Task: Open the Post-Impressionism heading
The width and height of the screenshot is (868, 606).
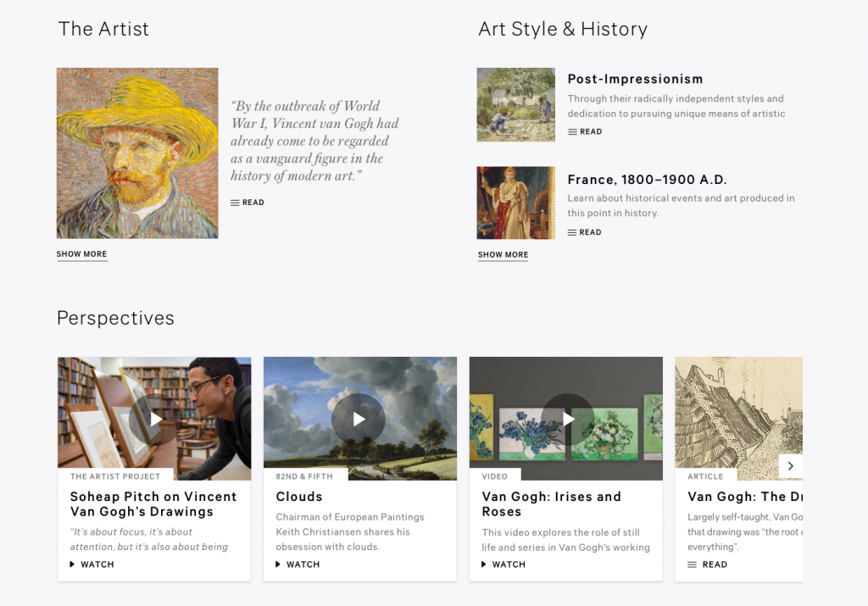Action: coord(635,79)
